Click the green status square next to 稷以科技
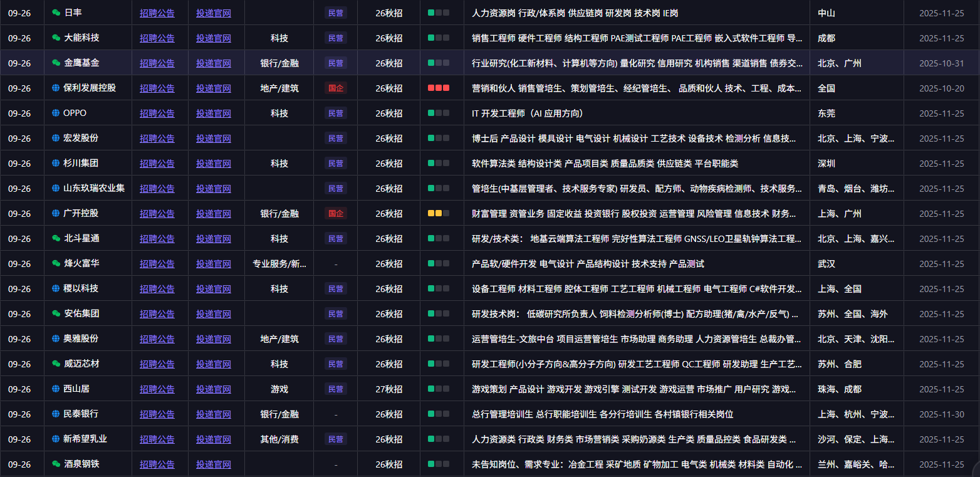Viewport: 980px width, 477px height. [x=432, y=288]
